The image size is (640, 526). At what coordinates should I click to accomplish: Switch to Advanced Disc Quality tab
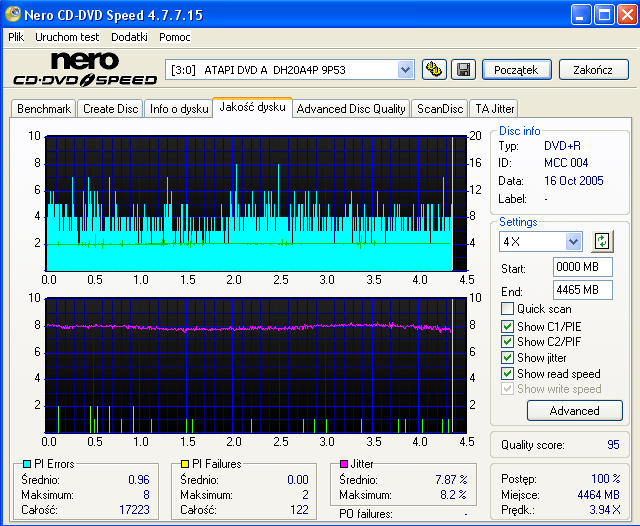tap(351, 109)
